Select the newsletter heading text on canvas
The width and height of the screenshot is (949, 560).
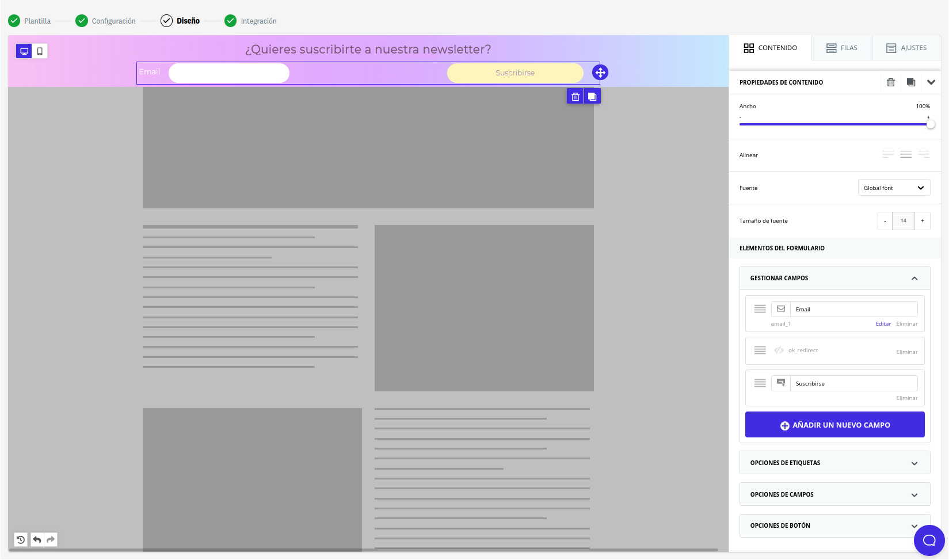coord(368,49)
